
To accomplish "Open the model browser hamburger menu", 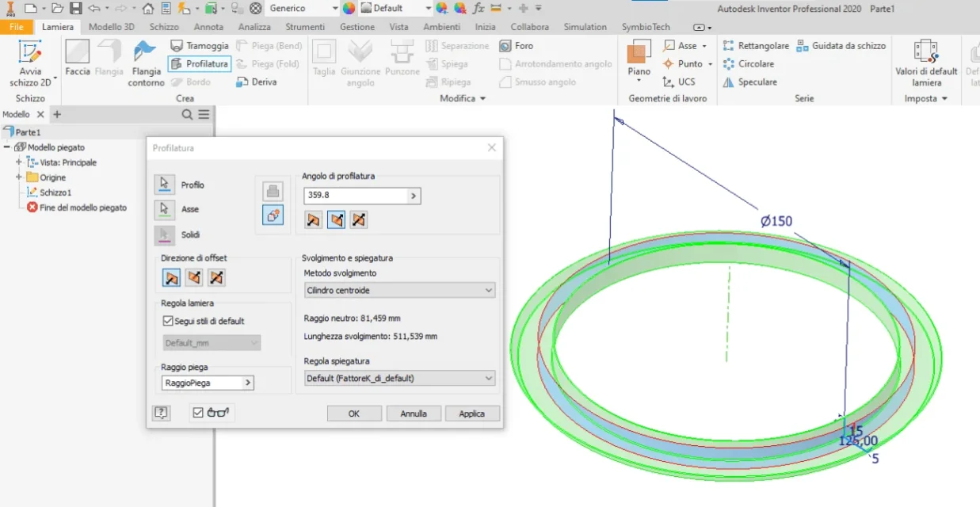I will coord(204,114).
